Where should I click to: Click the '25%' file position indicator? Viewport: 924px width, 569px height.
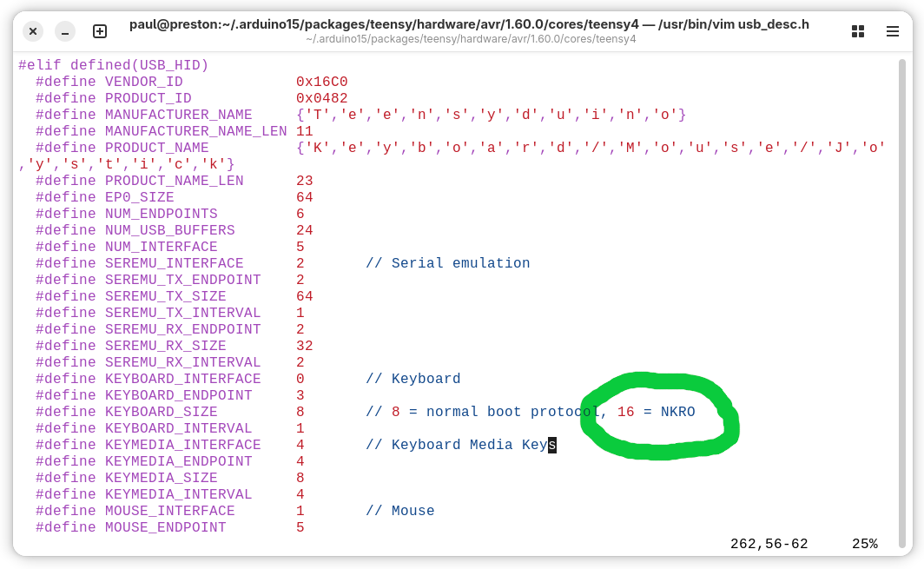click(x=864, y=544)
